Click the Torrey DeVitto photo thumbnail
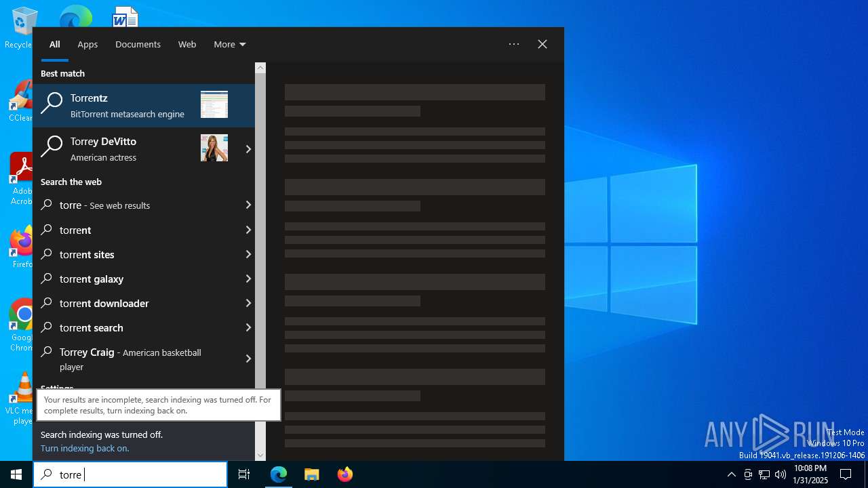Viewport: 868px width, 488px height. 214,148
